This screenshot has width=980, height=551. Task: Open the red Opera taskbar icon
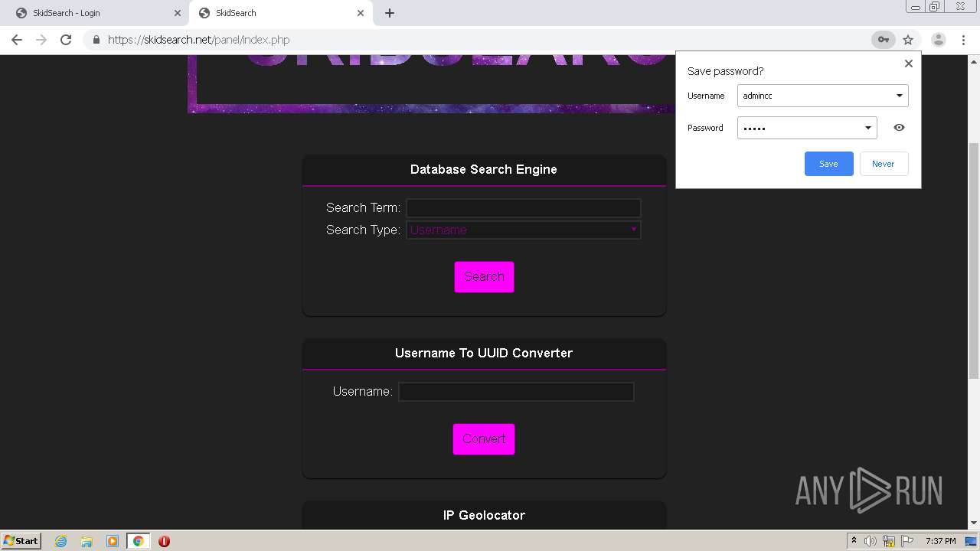164,541
